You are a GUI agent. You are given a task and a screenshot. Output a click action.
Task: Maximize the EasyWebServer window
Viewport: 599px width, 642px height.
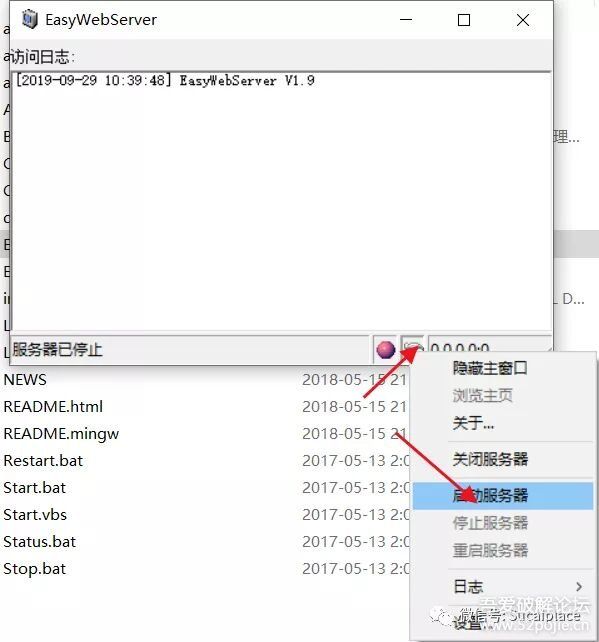[x=463, y=20]
